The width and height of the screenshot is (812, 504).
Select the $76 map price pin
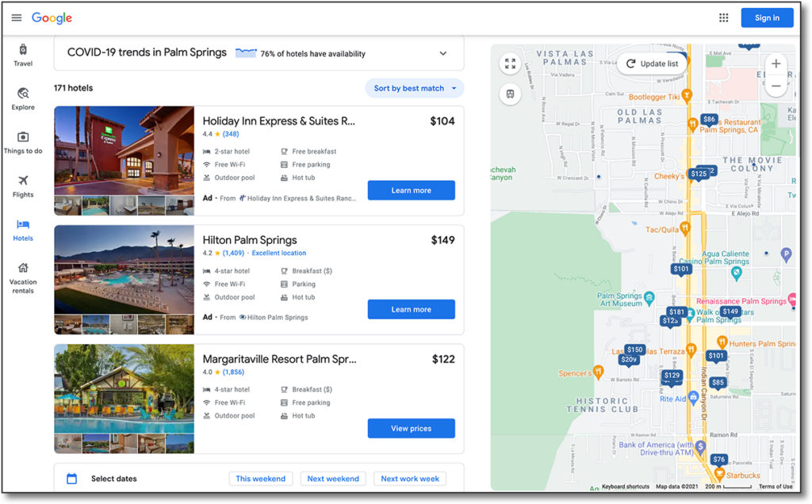click(x=718, y=460)
